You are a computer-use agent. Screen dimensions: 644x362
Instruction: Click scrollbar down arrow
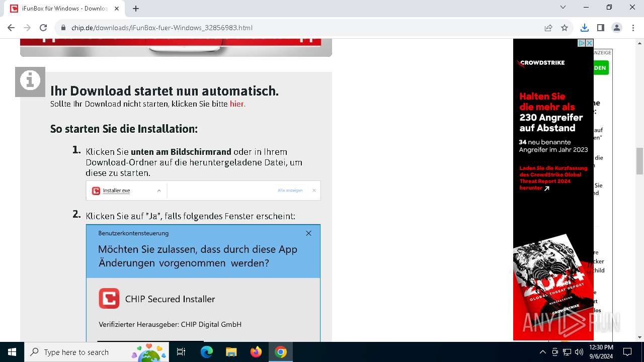click(639, 337)
